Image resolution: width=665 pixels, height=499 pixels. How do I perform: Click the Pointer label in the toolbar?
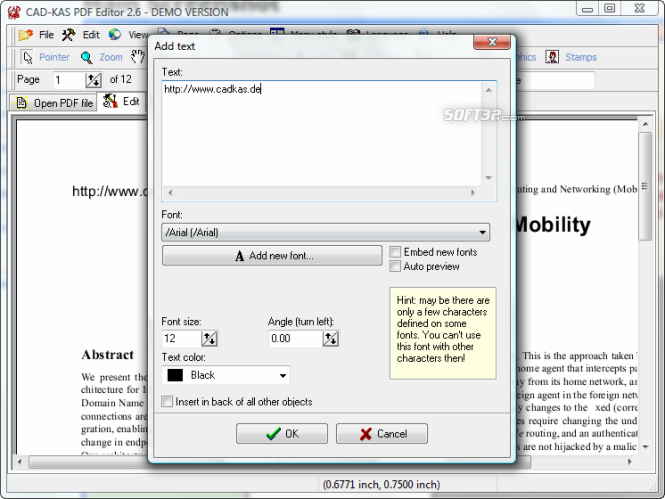coord(54,57)
